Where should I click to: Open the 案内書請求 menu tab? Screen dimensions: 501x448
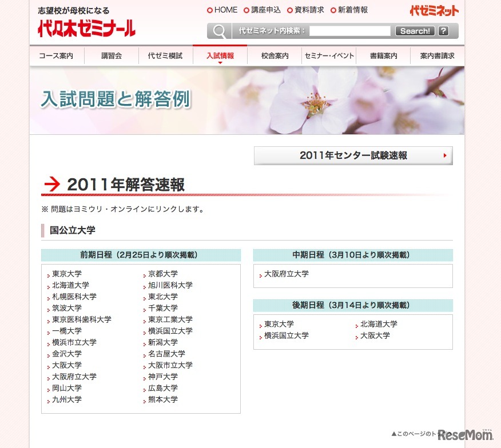click(x=437, y=56)
